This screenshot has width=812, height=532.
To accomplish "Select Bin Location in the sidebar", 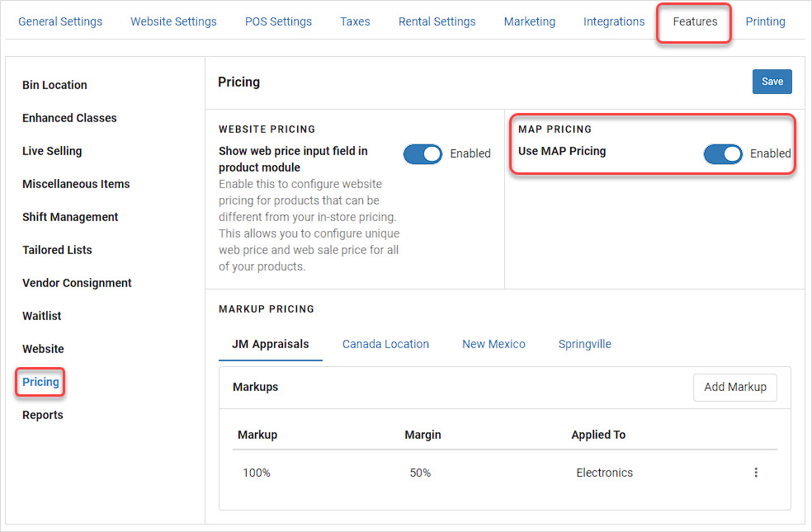I will pos(54,85).
